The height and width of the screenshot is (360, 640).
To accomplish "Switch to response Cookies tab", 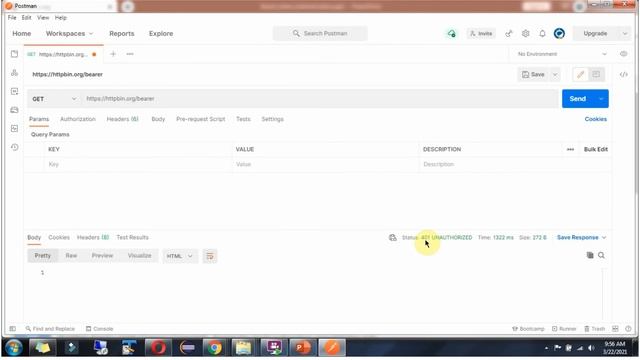I will [x=59, y=238].
